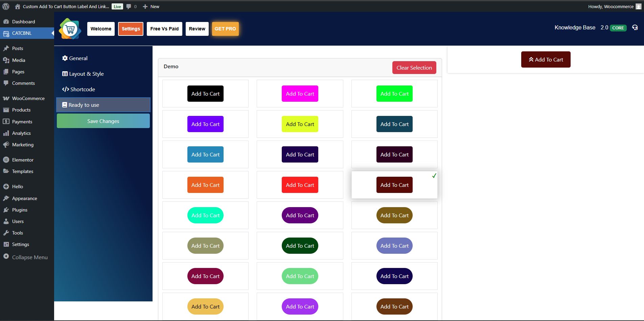
Task: Pick the bright green Add To Cart swatch
Action: coord(394,94)
